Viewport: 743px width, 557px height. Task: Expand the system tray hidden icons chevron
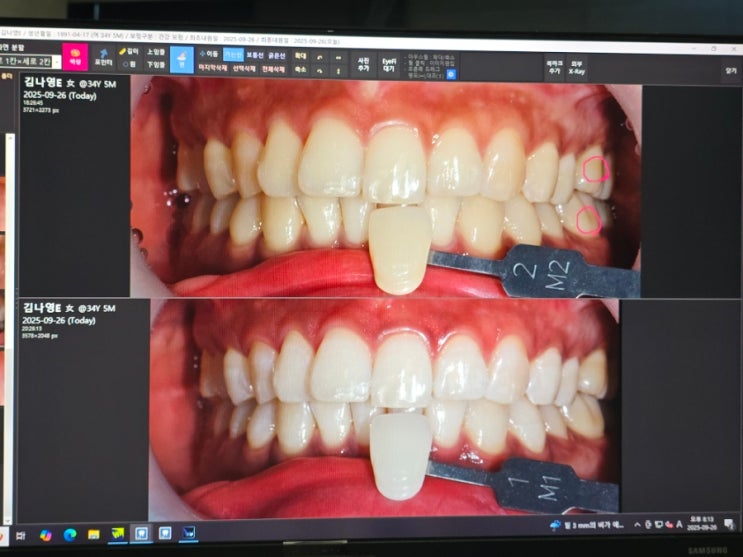pyautogui.click(x=637, y=525)
